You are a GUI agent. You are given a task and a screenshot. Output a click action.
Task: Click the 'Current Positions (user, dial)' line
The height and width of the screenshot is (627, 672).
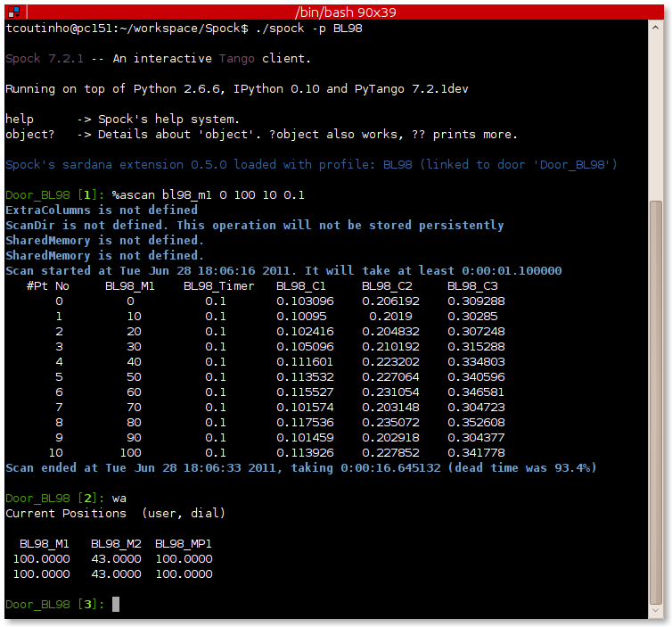click(x=115, y=514)
